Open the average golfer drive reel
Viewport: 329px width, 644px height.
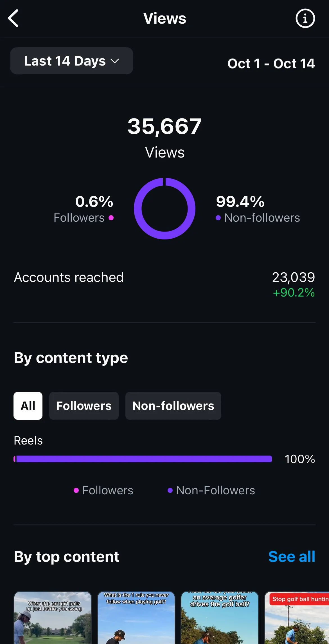coord(220,618)
